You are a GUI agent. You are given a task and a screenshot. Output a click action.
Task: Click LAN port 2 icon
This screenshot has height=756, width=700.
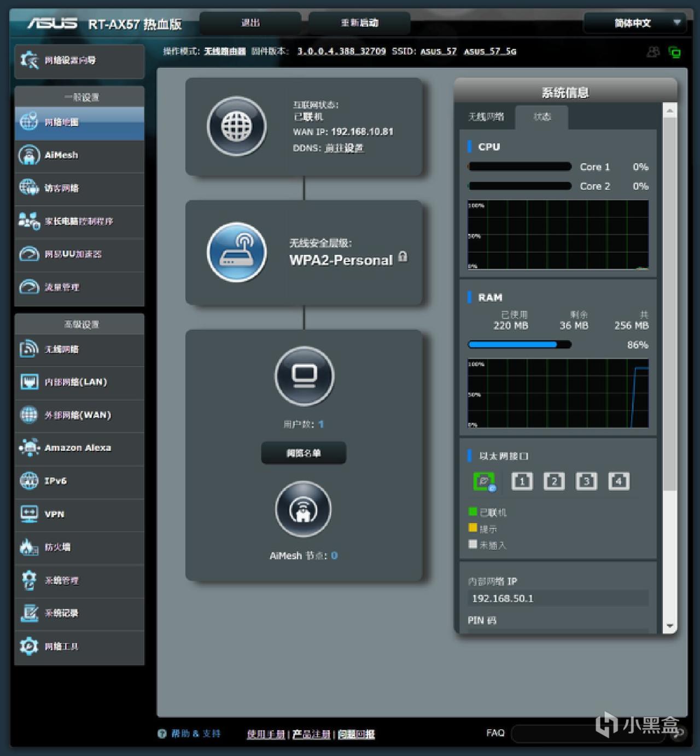[554, 481]
